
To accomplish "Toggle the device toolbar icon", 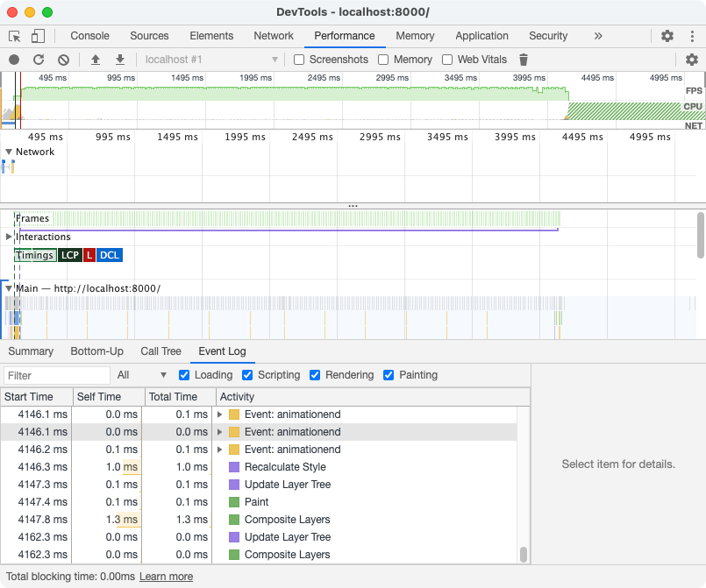I will tap(36, 36).
